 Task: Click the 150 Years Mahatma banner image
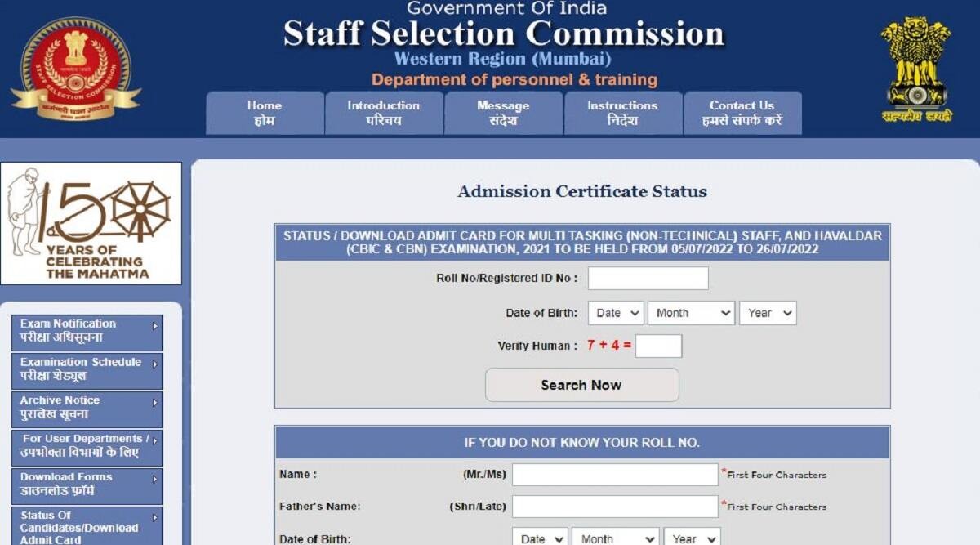point(91,223)
